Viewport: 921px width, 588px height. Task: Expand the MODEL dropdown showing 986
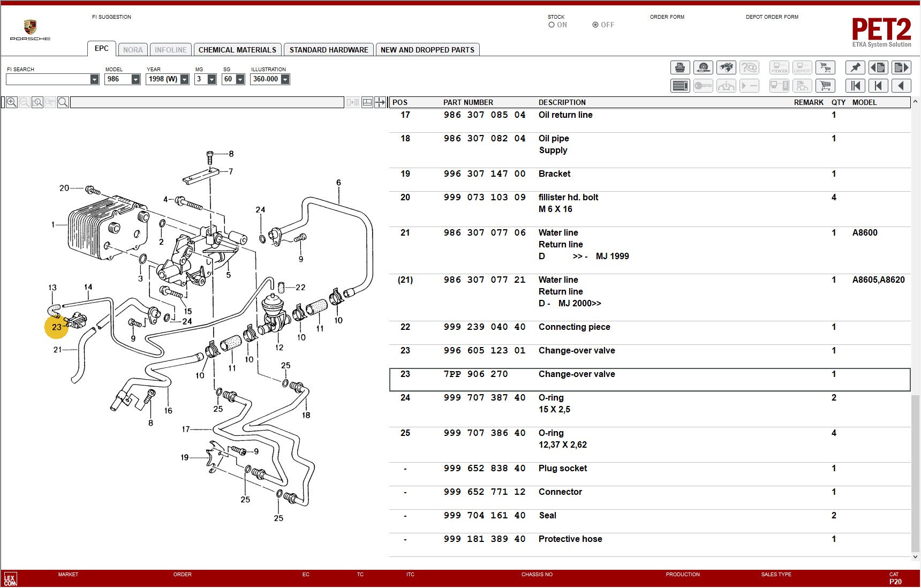135,79
